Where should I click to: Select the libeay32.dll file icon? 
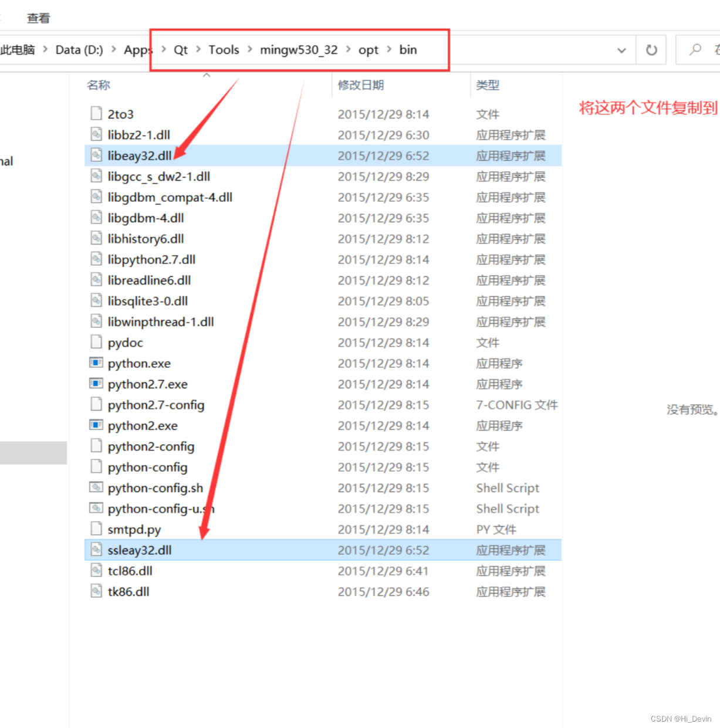tap(96, 155)
